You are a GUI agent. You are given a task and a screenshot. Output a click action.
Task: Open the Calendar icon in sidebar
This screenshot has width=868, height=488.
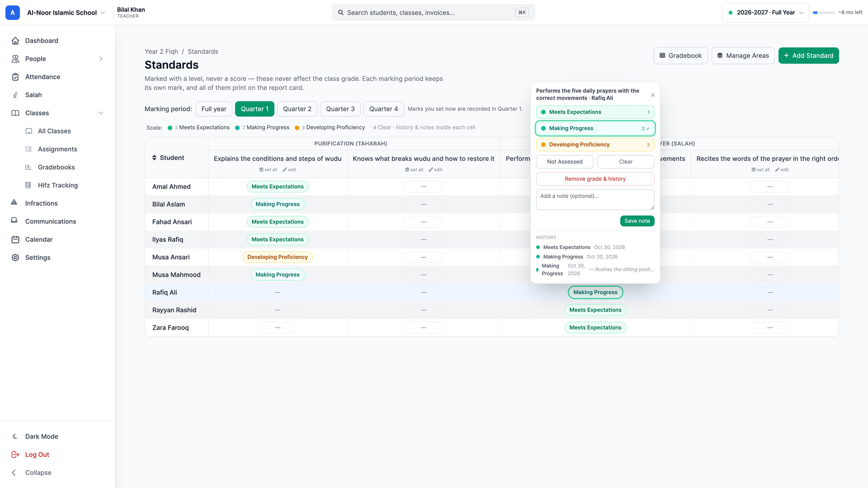(x=15, y=240)
